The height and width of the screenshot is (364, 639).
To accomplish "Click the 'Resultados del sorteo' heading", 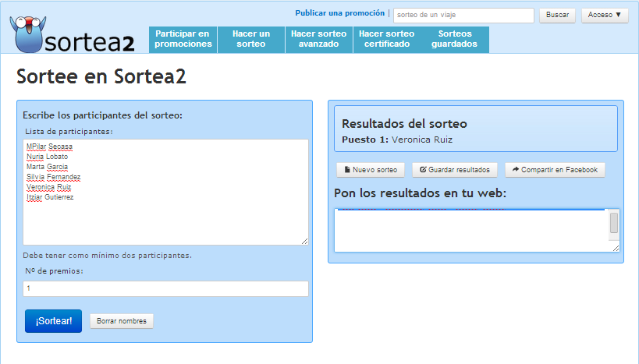I will [404, 123].
